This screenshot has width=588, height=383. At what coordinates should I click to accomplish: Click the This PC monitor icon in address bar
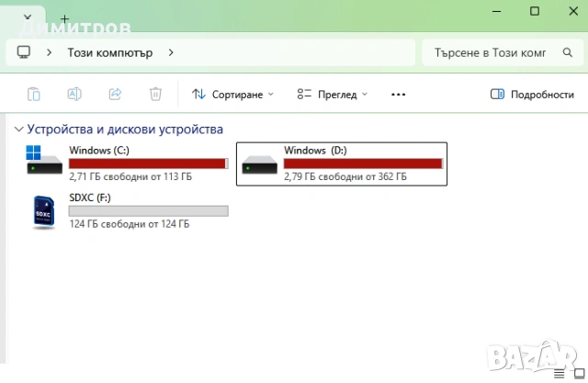(24, 52)
